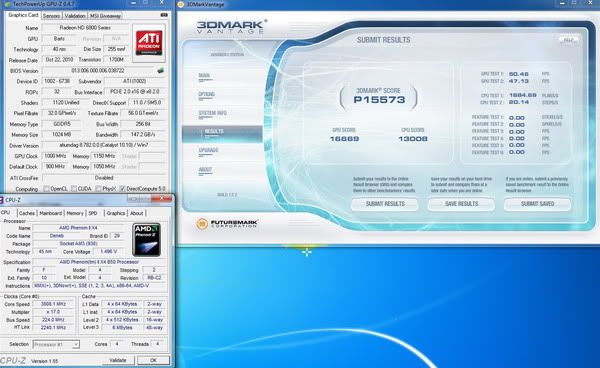Image resolution: width=600 pixels, height=368 pixels.
Task: Click the ATI CrossFire Disabled field
Action: point(104,178)
